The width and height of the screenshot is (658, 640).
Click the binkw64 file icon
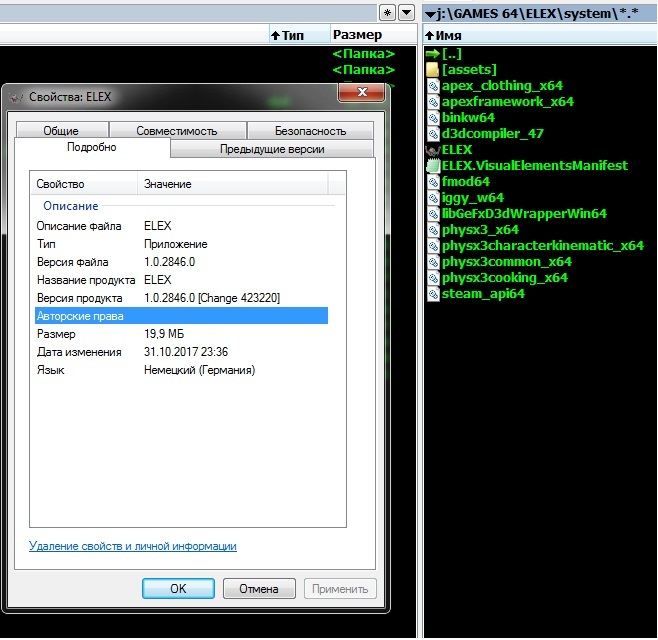[x=433, y=118]
